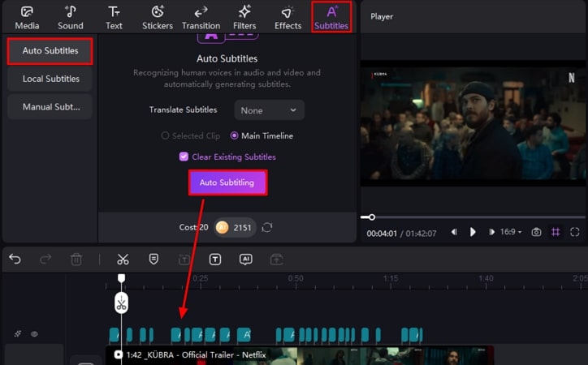Open the Text tab
The height and width of the screenshot is (365, 588).
(114, 18)
